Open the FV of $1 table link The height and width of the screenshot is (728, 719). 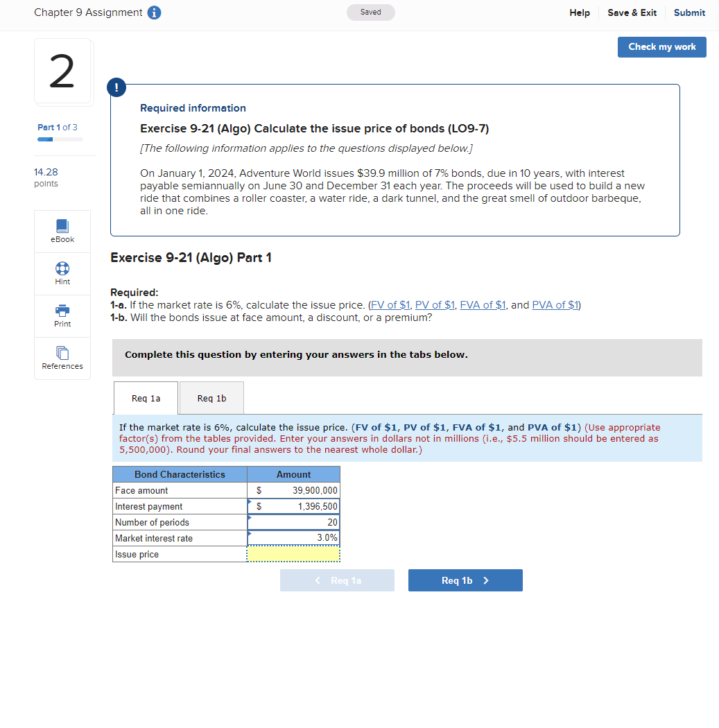[x=389, y=304]
